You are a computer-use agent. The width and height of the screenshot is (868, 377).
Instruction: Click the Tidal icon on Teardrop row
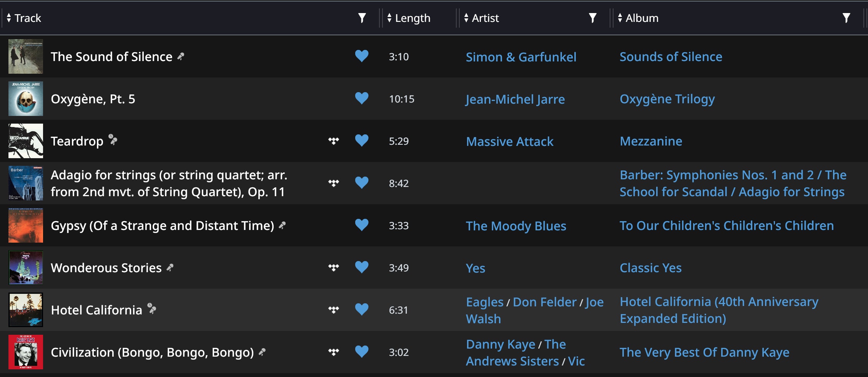click(333, 141)
